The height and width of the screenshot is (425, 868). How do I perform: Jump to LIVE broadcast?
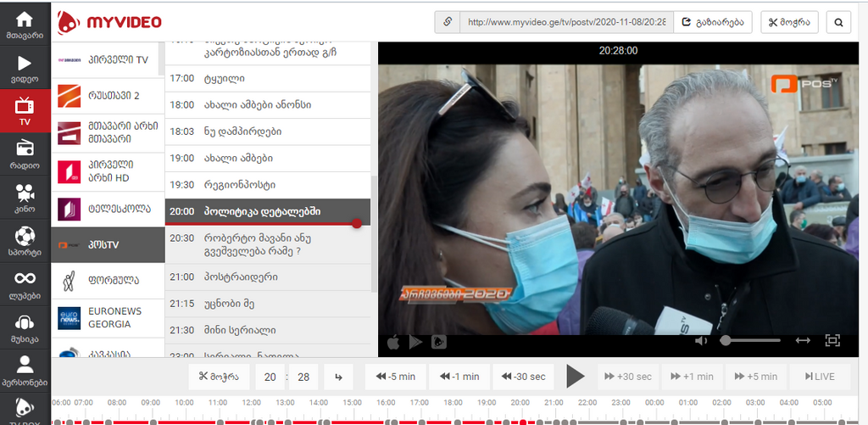click(x=820, y=377)
